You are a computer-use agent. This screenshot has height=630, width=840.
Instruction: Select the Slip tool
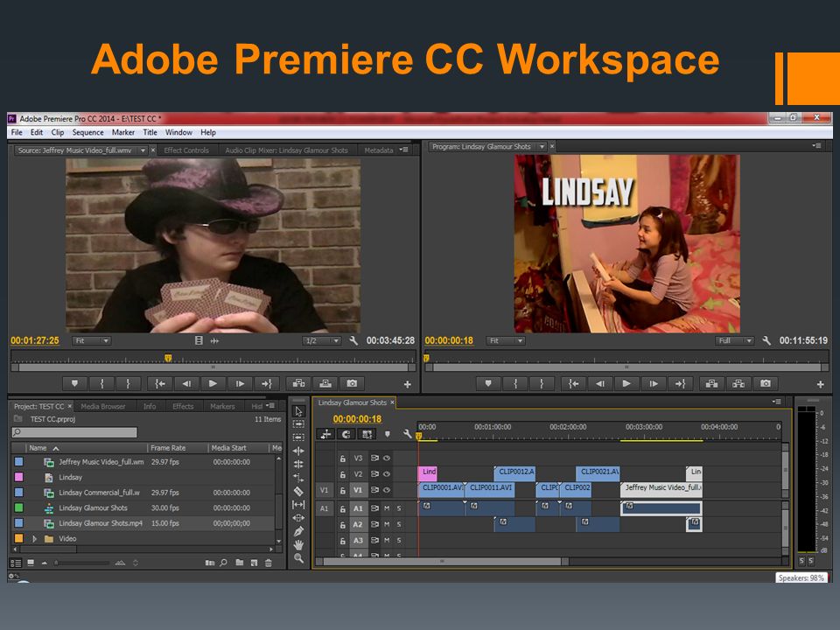(299, 505)
